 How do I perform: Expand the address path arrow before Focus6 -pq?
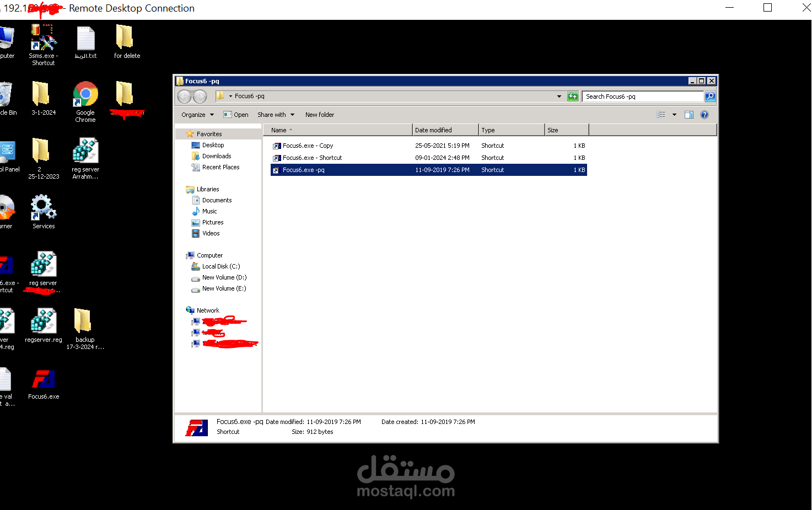point(230,96)
